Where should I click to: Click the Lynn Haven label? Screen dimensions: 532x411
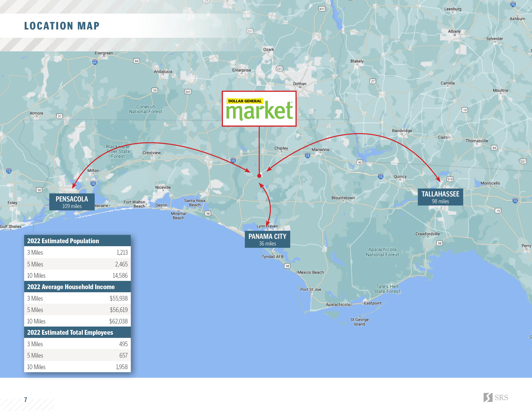267,226
